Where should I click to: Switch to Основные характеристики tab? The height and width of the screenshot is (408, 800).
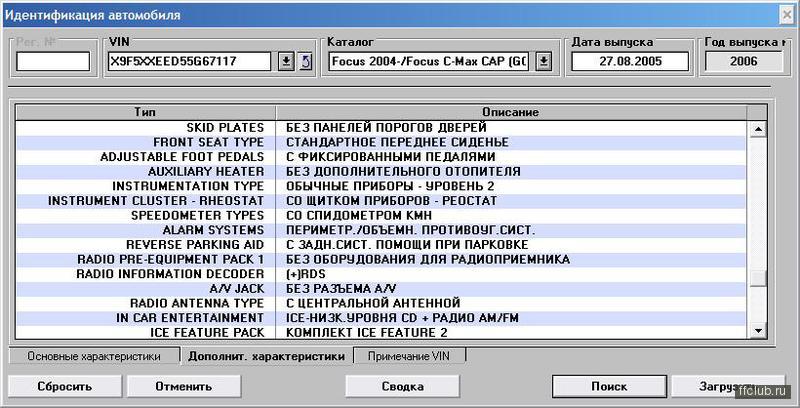click(x=94, y=356)
